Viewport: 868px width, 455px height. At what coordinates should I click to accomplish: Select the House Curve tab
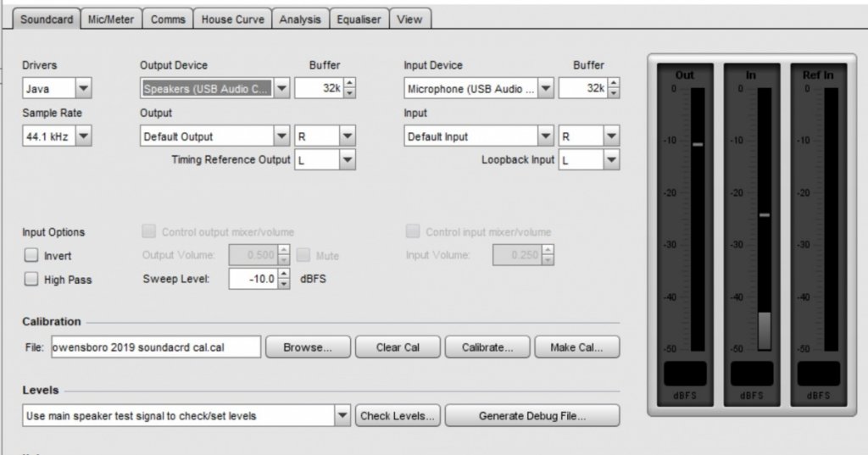coord(232,19)
